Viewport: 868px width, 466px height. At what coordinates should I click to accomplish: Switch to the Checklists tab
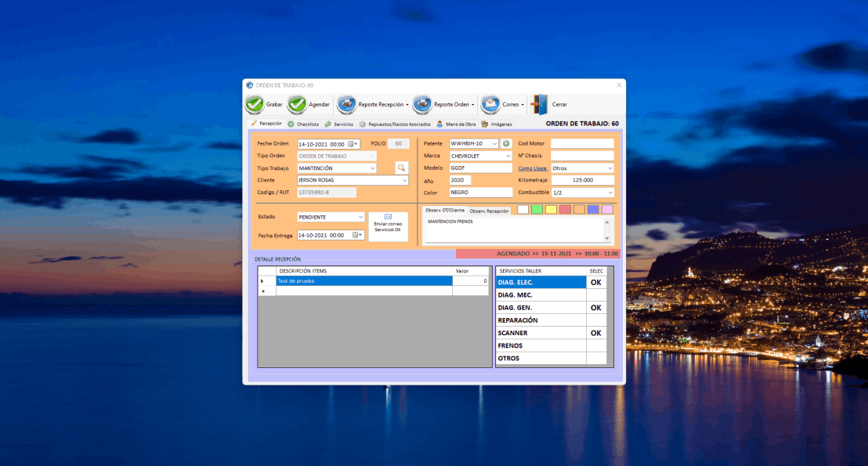[302, 124]
